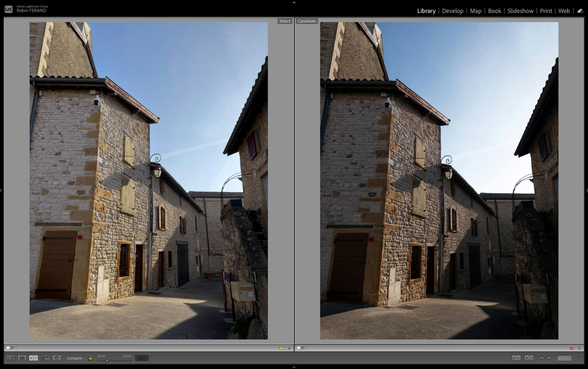Click the Candidate label badge

tap(307, 21)
